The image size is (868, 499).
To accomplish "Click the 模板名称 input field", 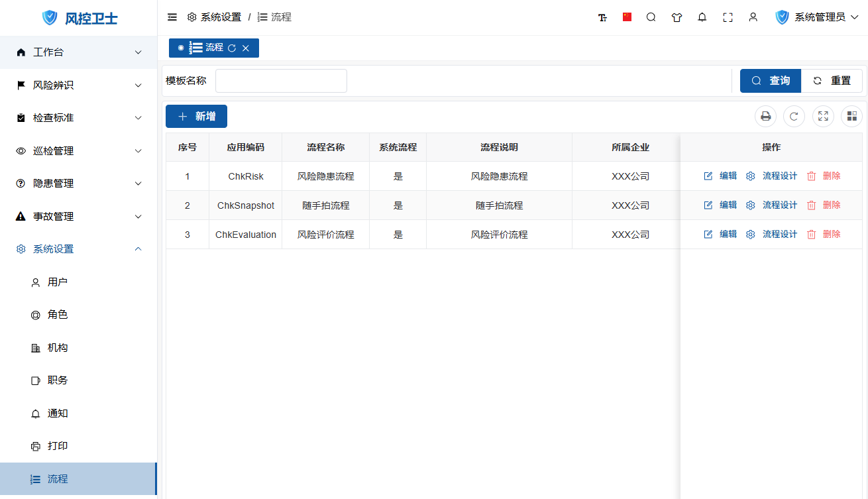I will [281, 81].
